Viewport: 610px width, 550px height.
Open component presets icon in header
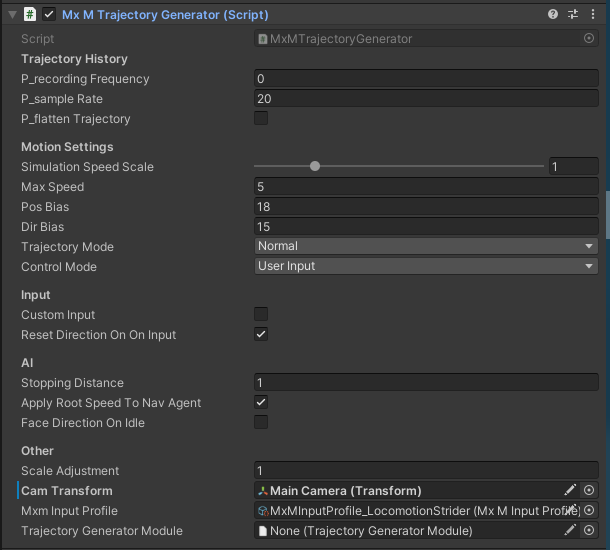[x=573, y=15]
